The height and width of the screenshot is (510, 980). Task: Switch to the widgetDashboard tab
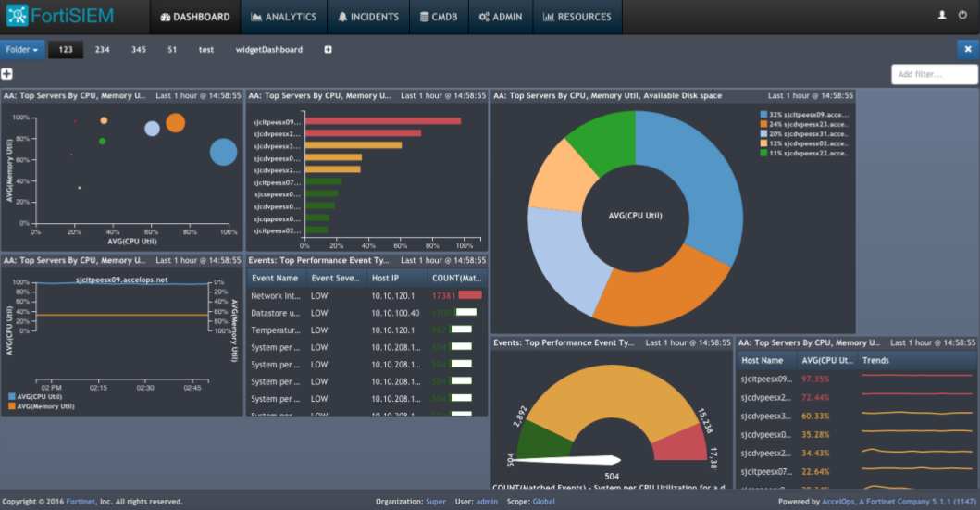point(269,50)
